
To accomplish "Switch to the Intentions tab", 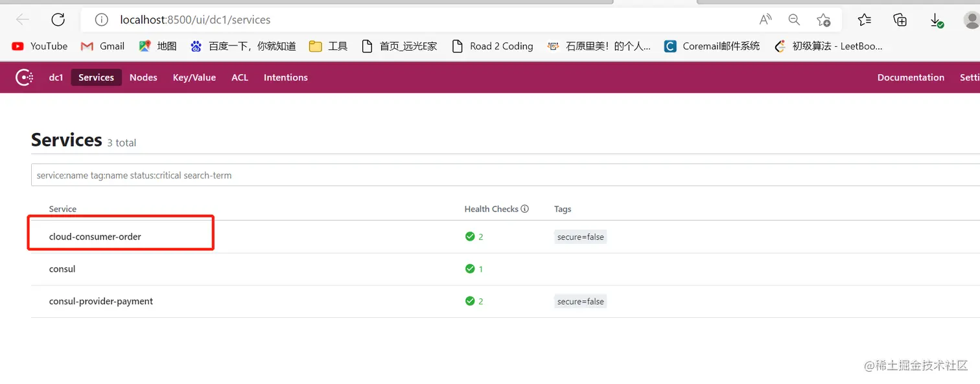I will (286, 78).
